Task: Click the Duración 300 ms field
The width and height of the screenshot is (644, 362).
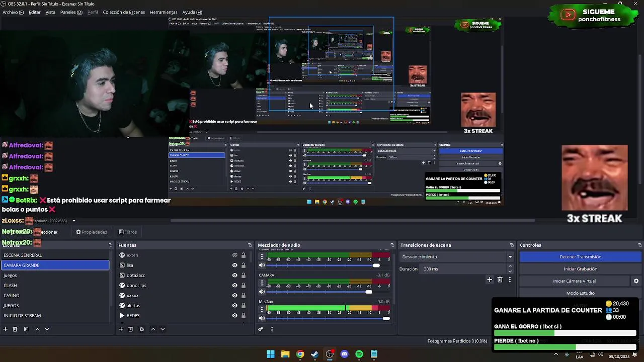Action: (x=463, y=269)
